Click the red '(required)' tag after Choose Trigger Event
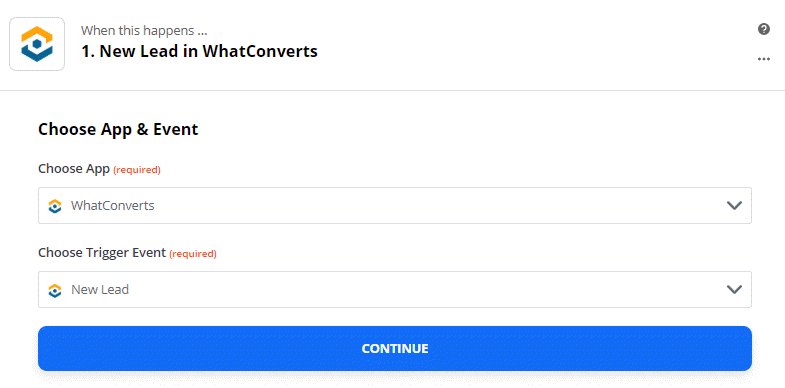 coord(193,254)
